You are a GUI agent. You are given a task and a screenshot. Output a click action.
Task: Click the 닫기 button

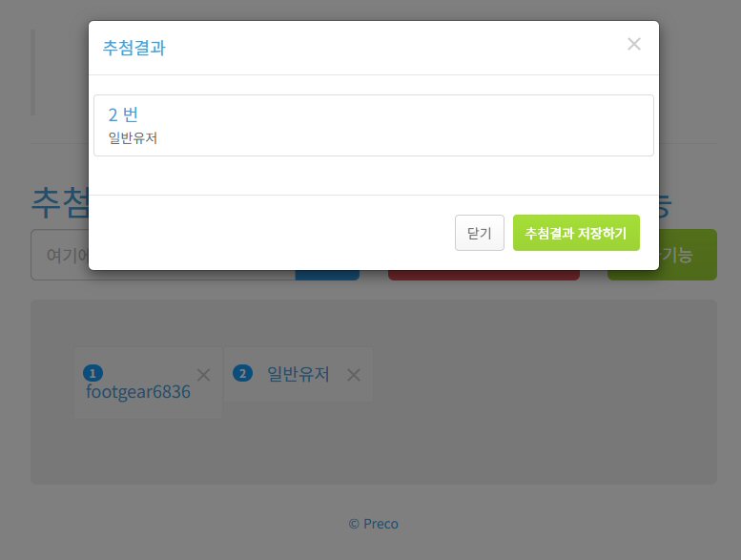pos(479,233)
